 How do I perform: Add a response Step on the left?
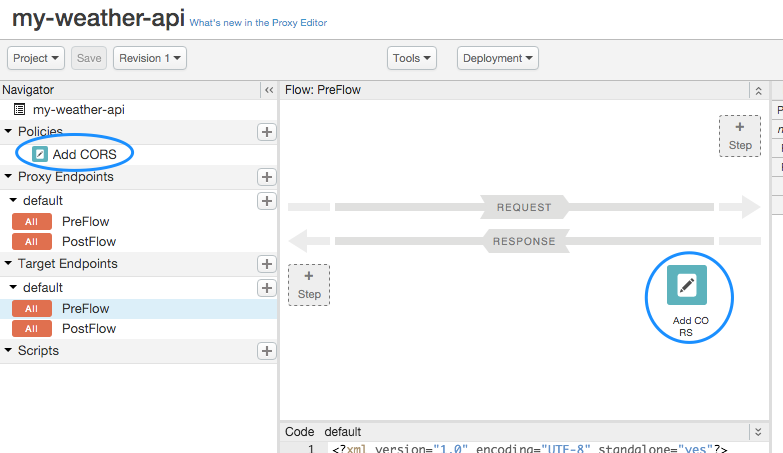coord(309,284)
